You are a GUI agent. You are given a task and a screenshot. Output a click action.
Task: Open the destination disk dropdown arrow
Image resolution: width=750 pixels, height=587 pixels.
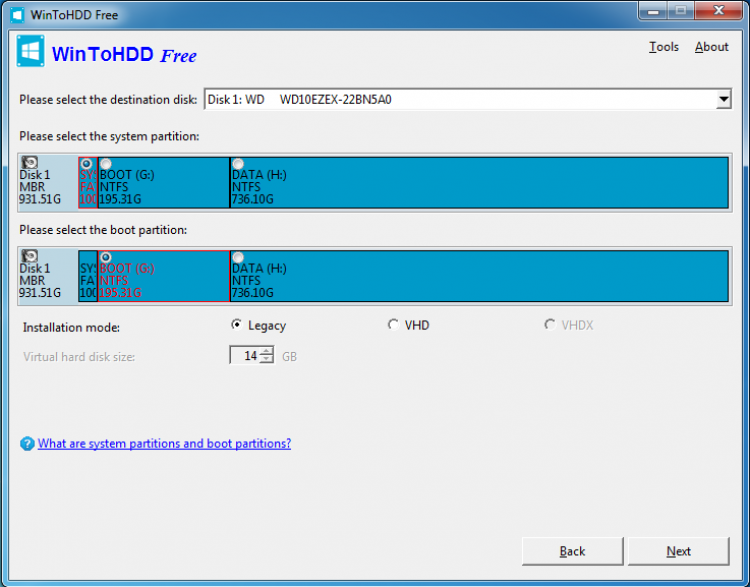724,100
